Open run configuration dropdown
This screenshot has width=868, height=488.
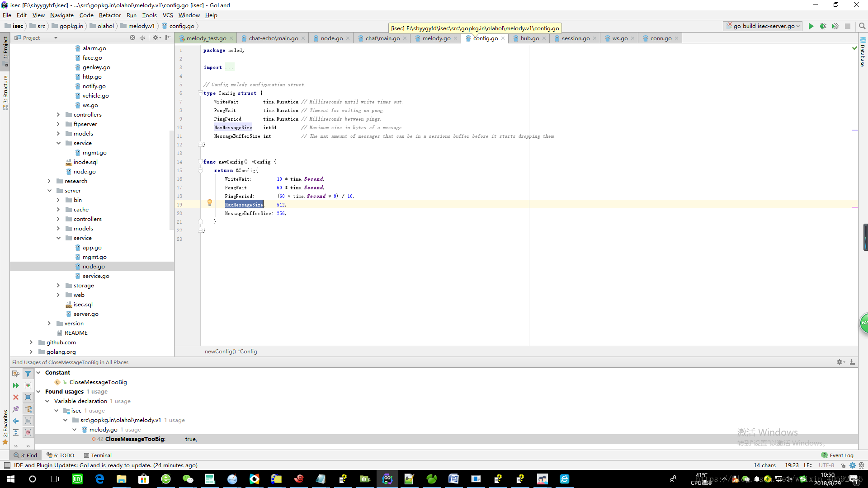tap(798, 26)
